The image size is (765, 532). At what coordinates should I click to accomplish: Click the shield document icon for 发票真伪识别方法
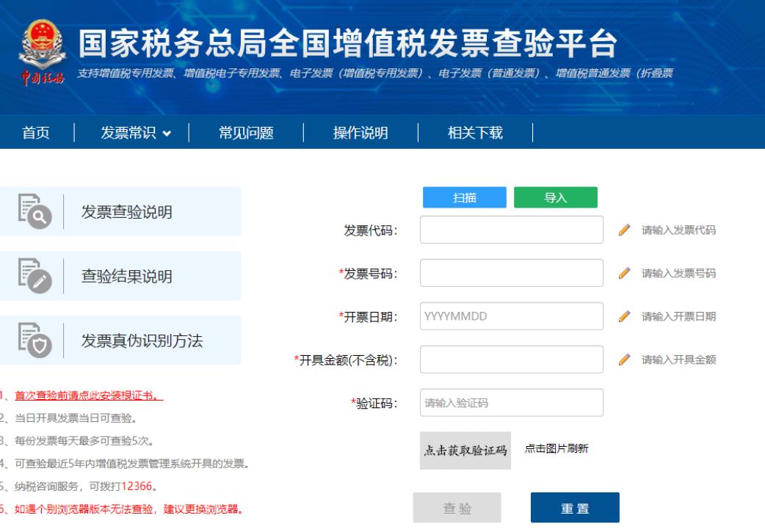(33, 340)
